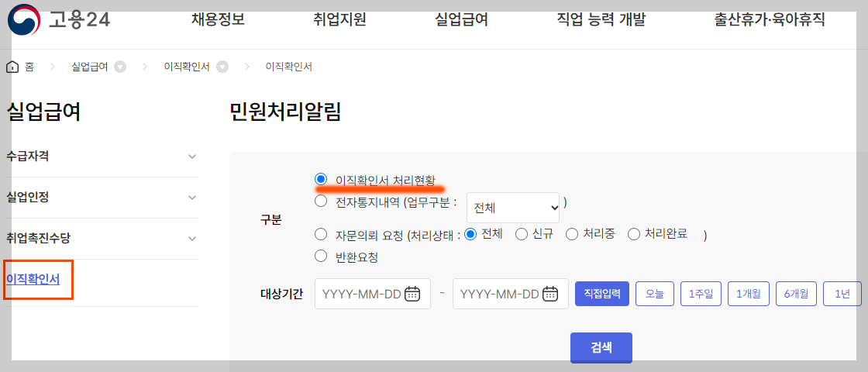Expand the 실업인정 sidebar section
The width and height of the screenshot is (868, 372).
(102, 198)
